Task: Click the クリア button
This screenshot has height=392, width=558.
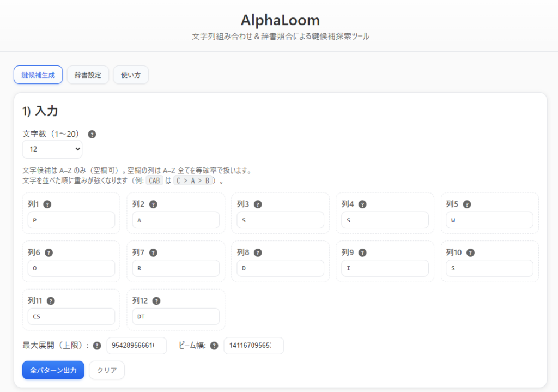Action: tap(107, 370)
